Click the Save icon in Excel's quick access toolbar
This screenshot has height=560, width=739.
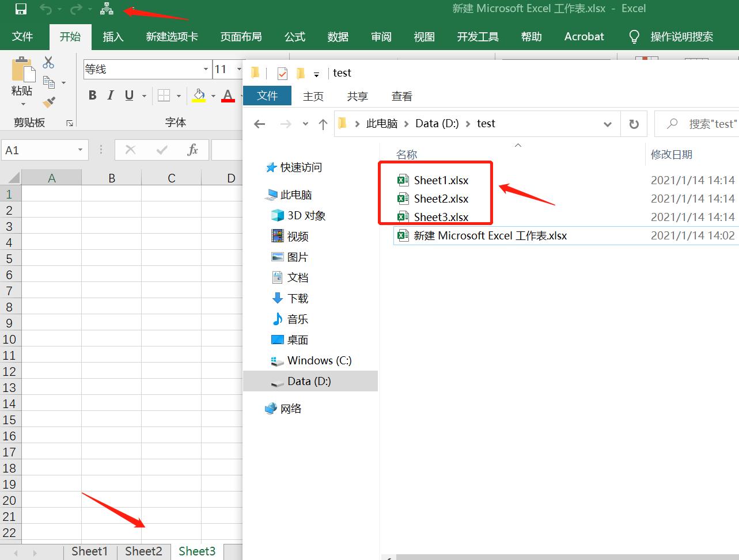(x=21, y=9)
